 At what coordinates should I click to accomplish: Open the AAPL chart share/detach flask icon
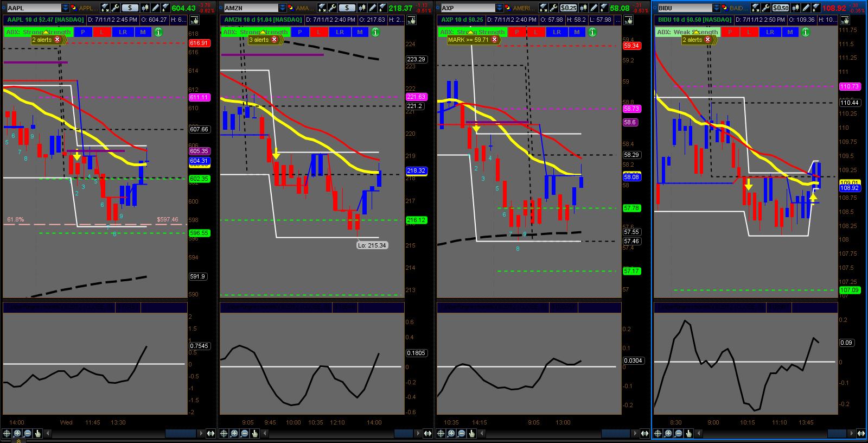(x=105, y=8)
